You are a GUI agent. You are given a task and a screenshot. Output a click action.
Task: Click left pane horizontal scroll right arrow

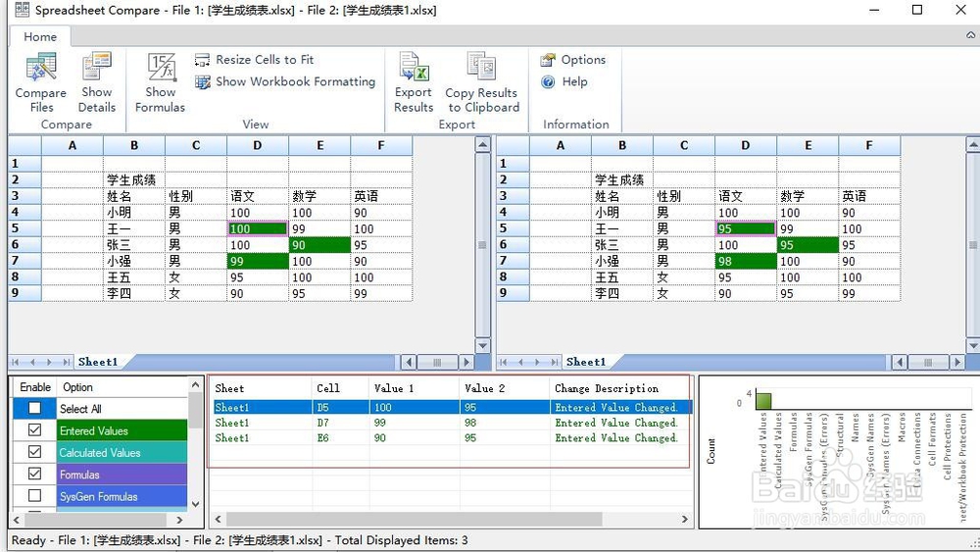click(465, 362)
